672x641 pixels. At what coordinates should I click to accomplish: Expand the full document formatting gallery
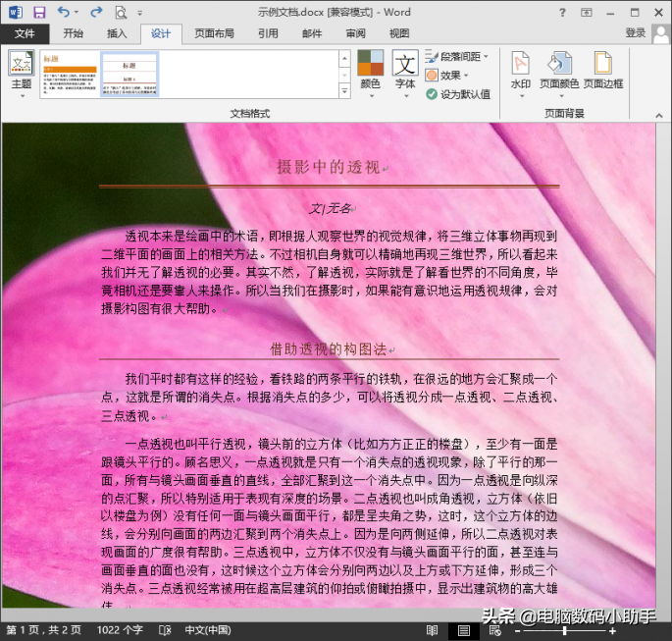coord(344,90)
